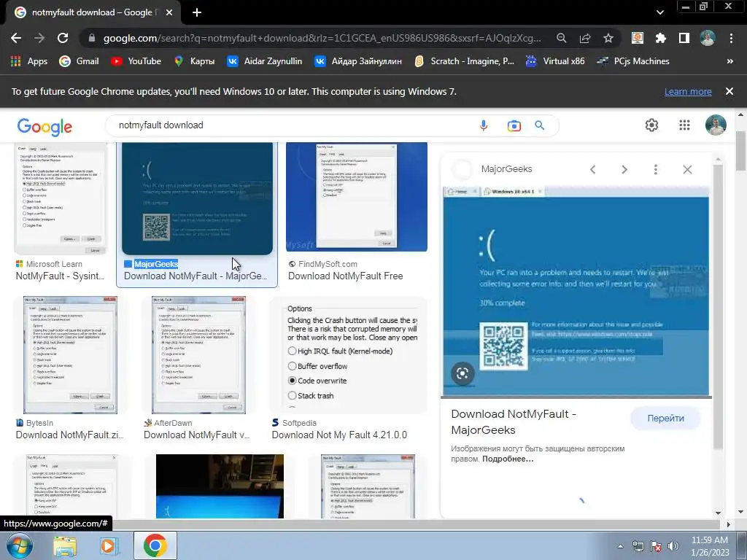Open the Айдар Зайнуллин VK bookmark
This screenshot has height=560, width=747.
tap(357, 61)
